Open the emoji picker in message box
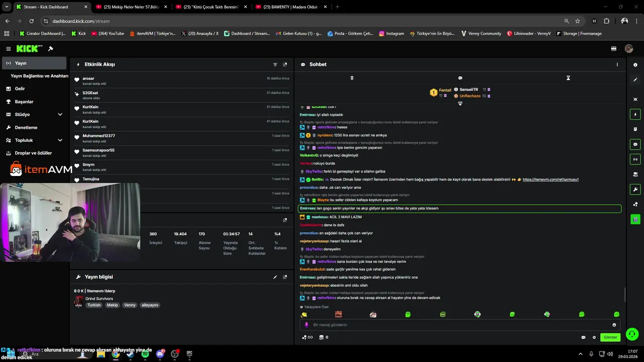Viewport: 644px width, 362px height. click(614, 325)
